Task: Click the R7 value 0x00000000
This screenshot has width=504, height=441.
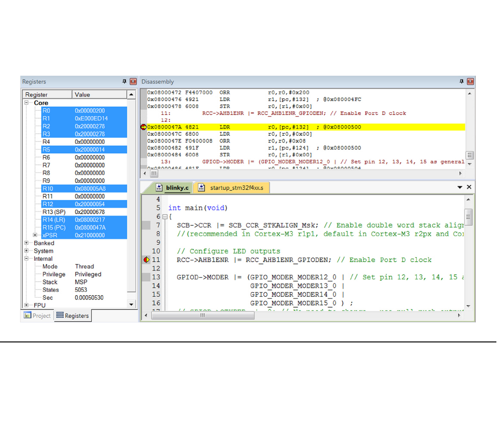Action: click(x=89, y=165)
